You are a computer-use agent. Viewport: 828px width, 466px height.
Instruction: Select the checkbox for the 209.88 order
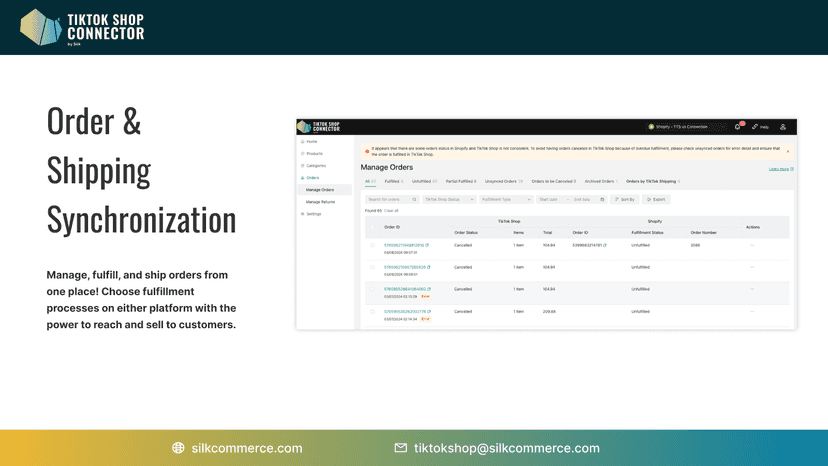point(372,312)
